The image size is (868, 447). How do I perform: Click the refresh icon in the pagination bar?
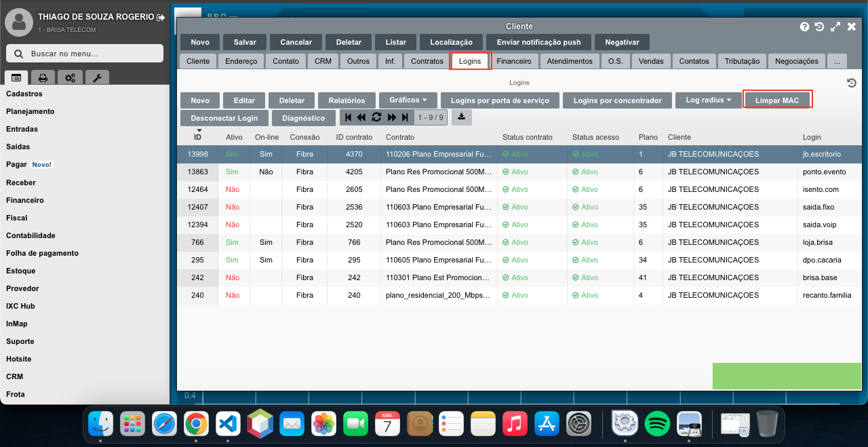[x=376, y=117]
